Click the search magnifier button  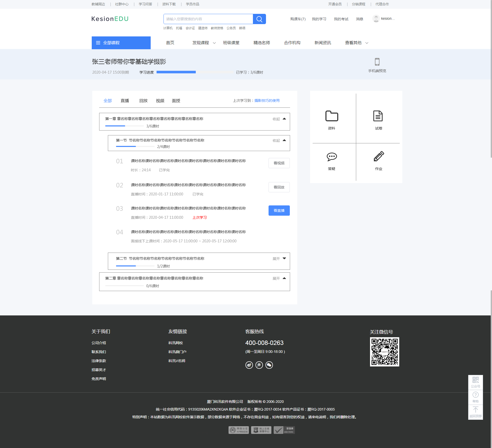pyautogui.click(x=259, y=19)
